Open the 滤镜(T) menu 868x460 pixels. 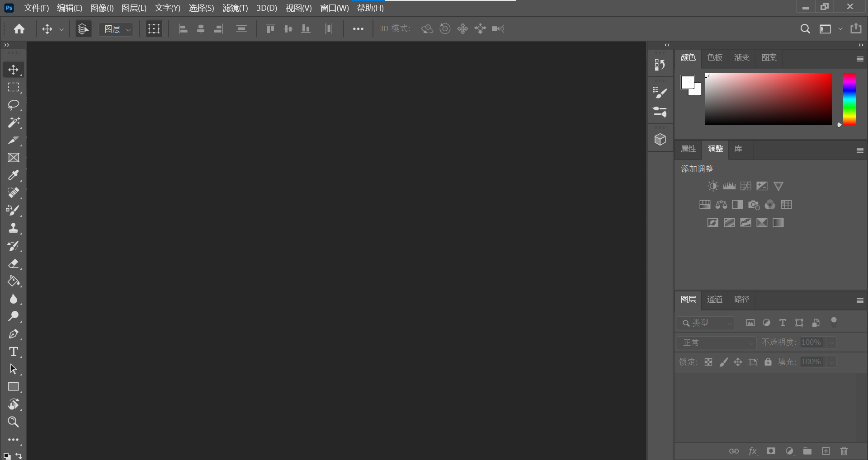pyautogui.click(x=235, y=8)
